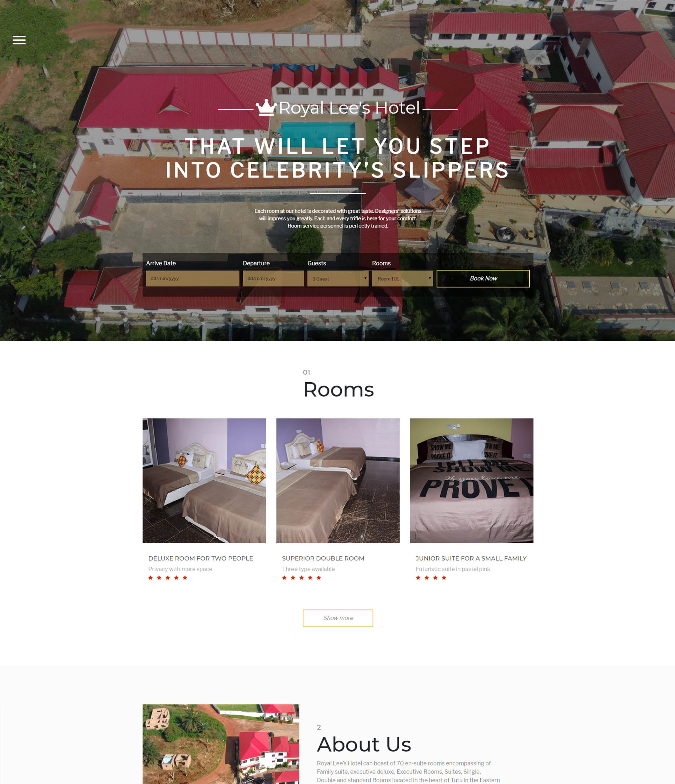Screen dimensions: 675x784
Task: Click the first star under Deluxe Room
Action: (x=151, y=578)
